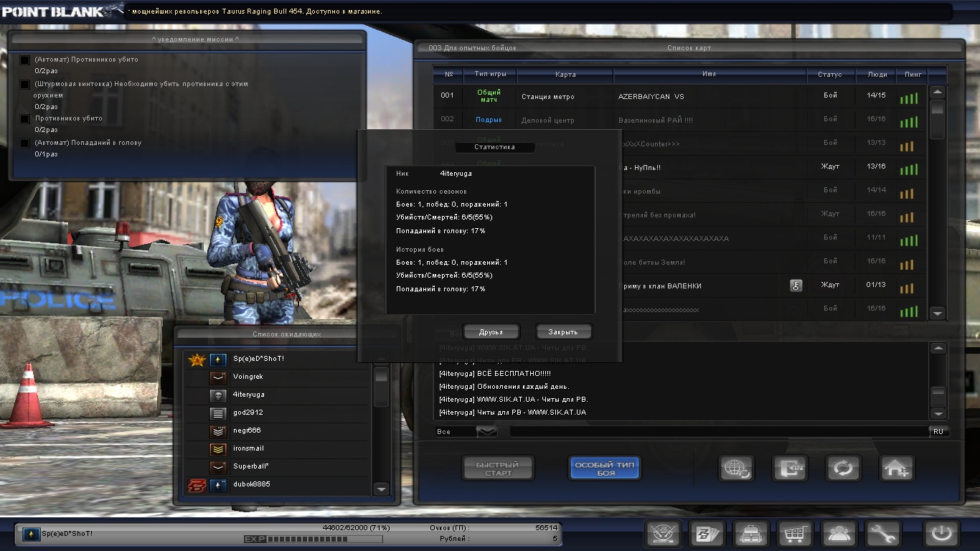Sort rooms by Статус column
Screen dimensions: 980x551
tap(830, 75)
